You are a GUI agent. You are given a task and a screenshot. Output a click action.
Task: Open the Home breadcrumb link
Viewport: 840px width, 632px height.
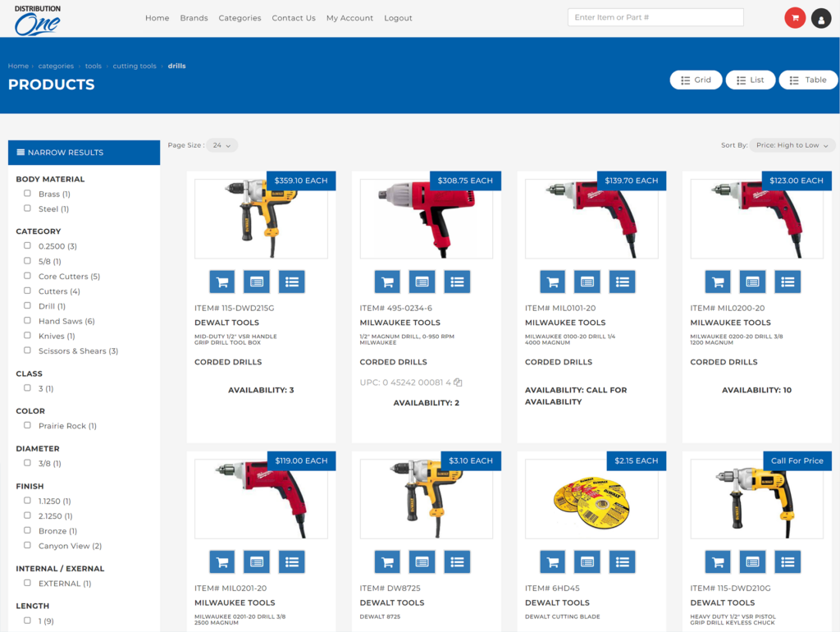[x=18, y=66]
